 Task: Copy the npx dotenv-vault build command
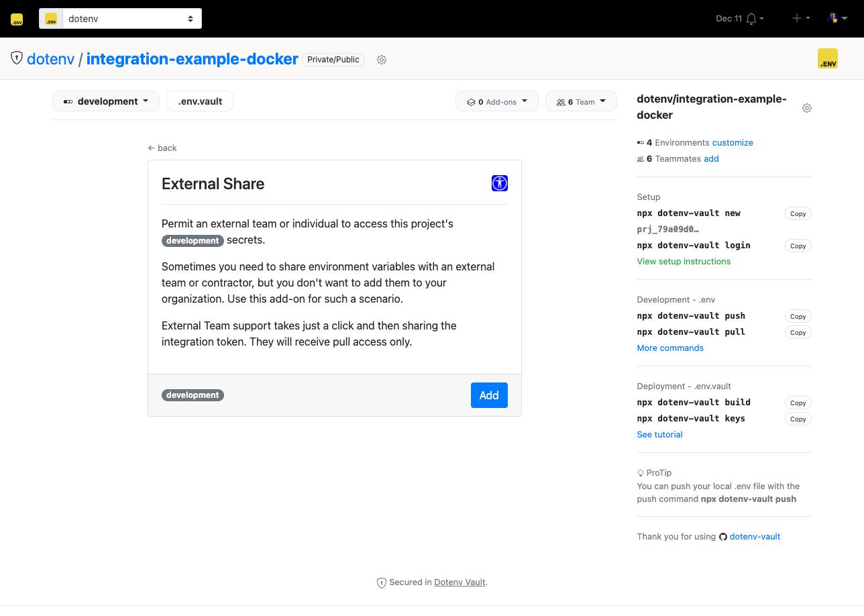click(x=798, y=403)
